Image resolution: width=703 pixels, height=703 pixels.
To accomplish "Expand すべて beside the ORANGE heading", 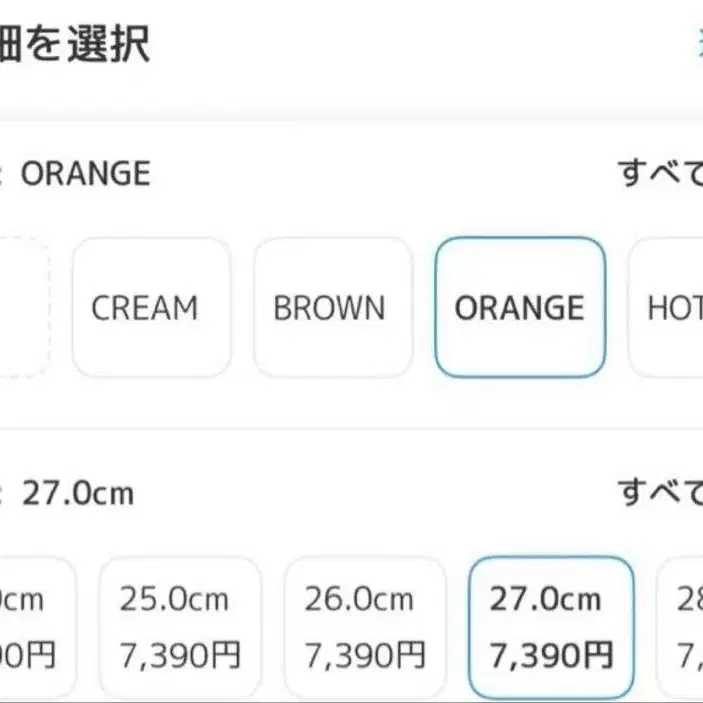I will click(660, 174).
